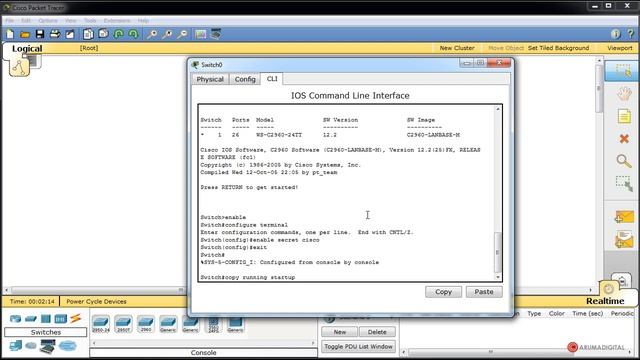The image size is (640, 360).
Task: Click the workspace scrollbar up arrow
Action: click(x=599, y=60)
